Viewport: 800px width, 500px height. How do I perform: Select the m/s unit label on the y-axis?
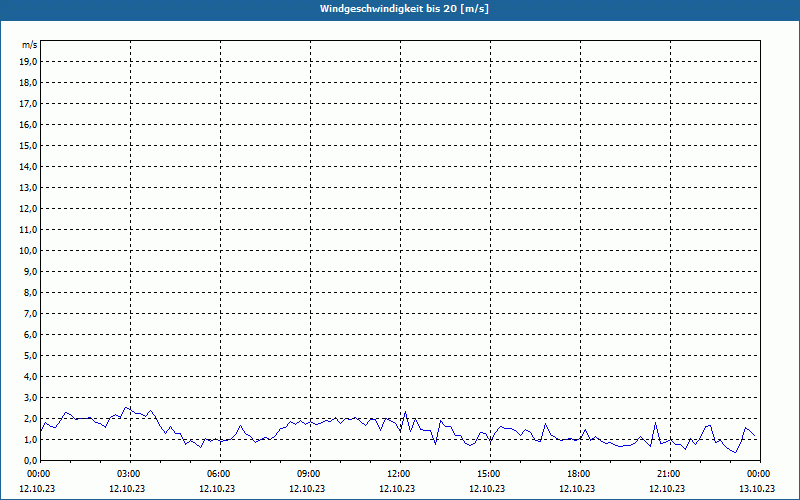point(30,45)
